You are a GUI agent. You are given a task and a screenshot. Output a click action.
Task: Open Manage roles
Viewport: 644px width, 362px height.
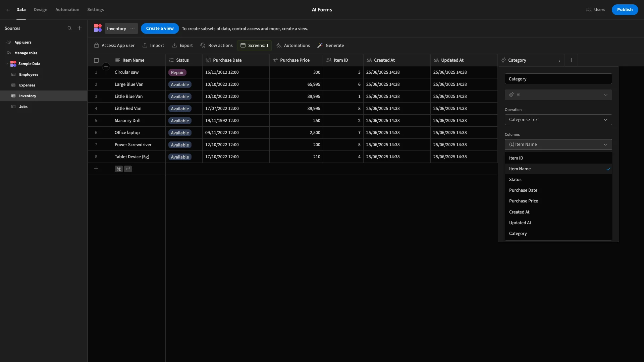coord(44,53)
